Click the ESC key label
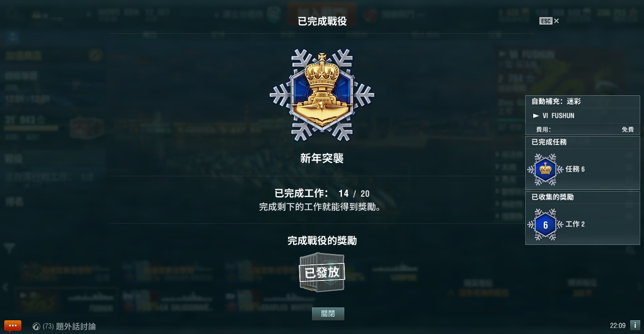Viewport: 644px width, 334px height. point(546,21)
